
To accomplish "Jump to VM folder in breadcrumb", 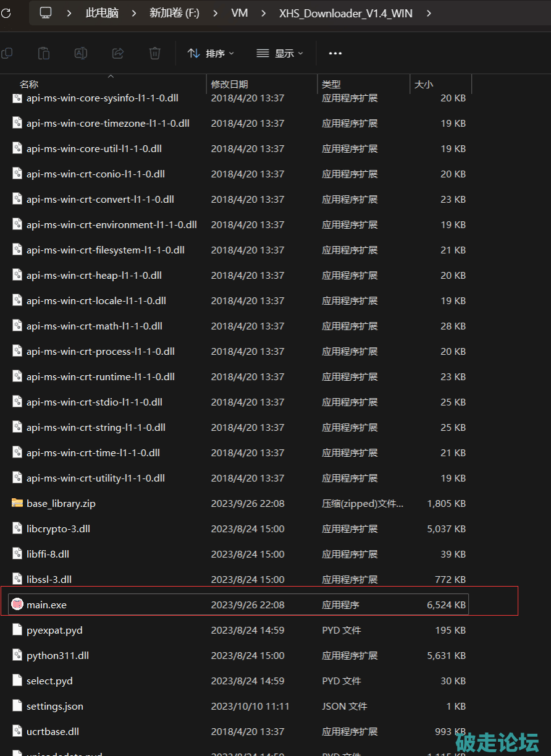I will (x=240, y=13).
